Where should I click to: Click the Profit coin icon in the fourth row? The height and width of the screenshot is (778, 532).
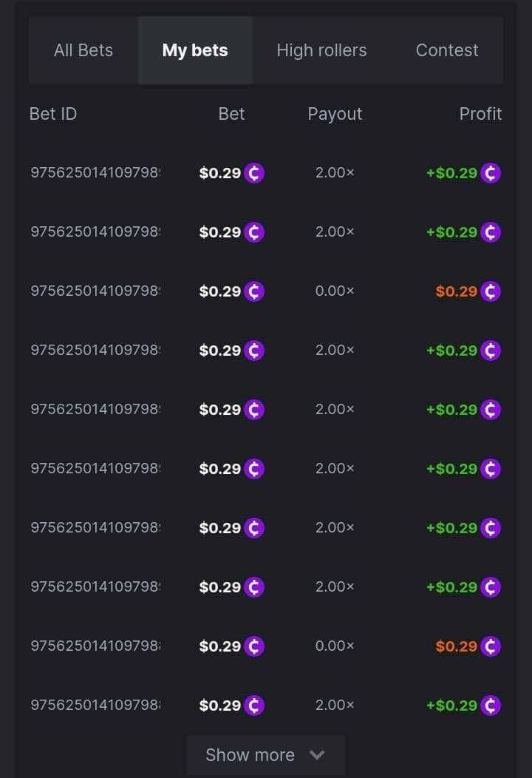[491, 351]
